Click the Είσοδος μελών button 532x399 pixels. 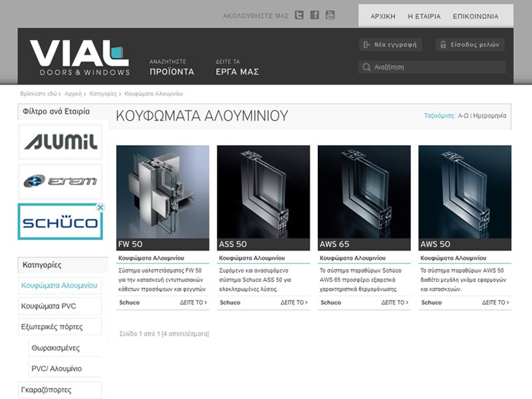(x=470, y=45)
